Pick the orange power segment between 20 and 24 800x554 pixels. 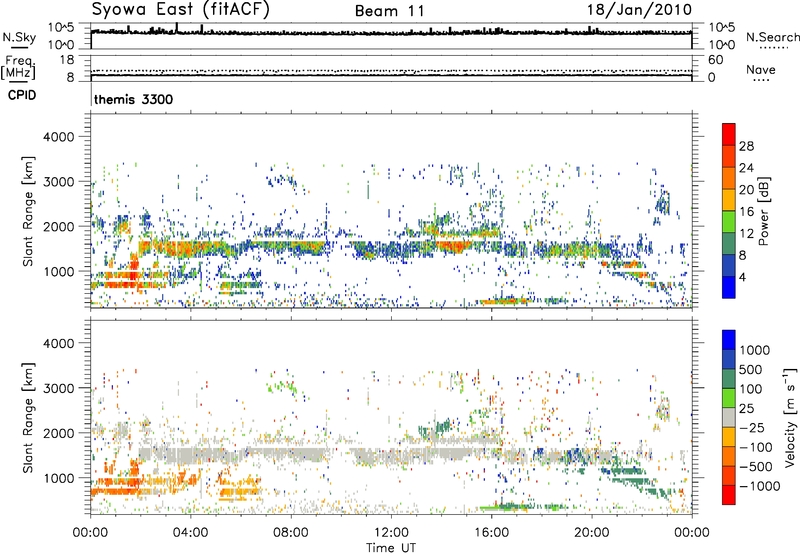[x=729, y=179]
